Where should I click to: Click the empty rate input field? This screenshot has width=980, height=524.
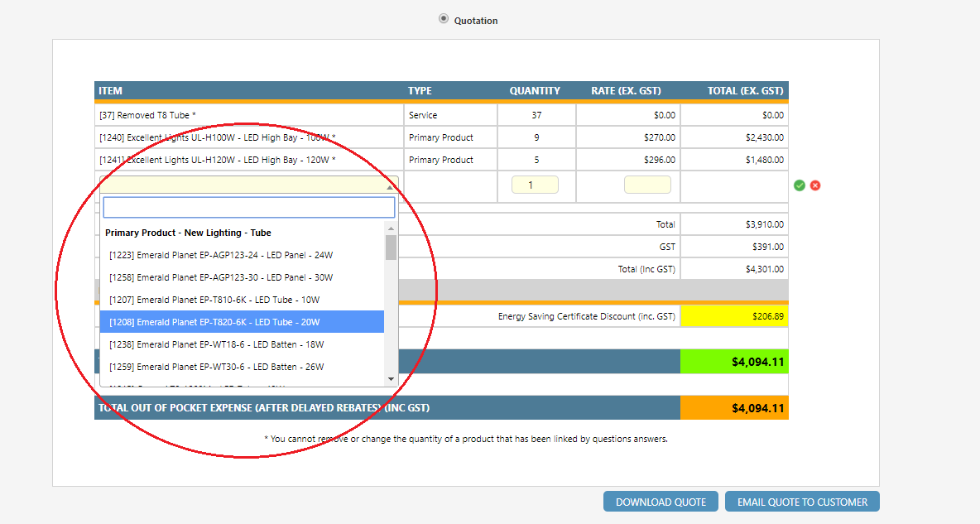pos(647,185)
